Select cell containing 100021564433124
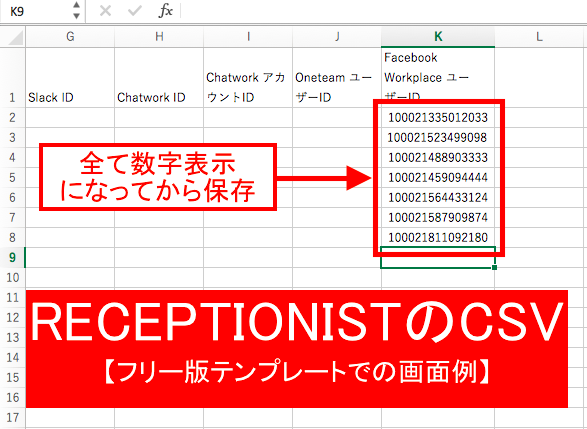Viewport: 587px width, 429px height. tap(438, 197)
